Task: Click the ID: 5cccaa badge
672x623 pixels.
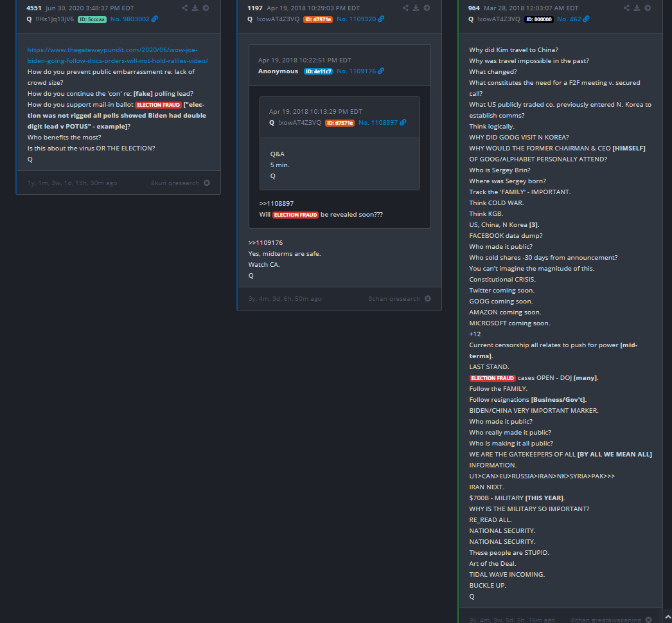Action: coord(92,19)
